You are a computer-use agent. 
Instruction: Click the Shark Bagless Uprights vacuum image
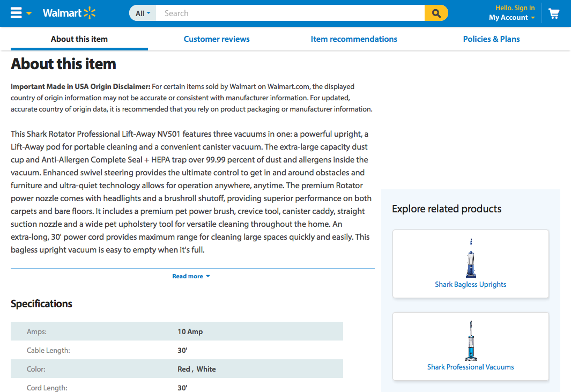tap(471, 258)
